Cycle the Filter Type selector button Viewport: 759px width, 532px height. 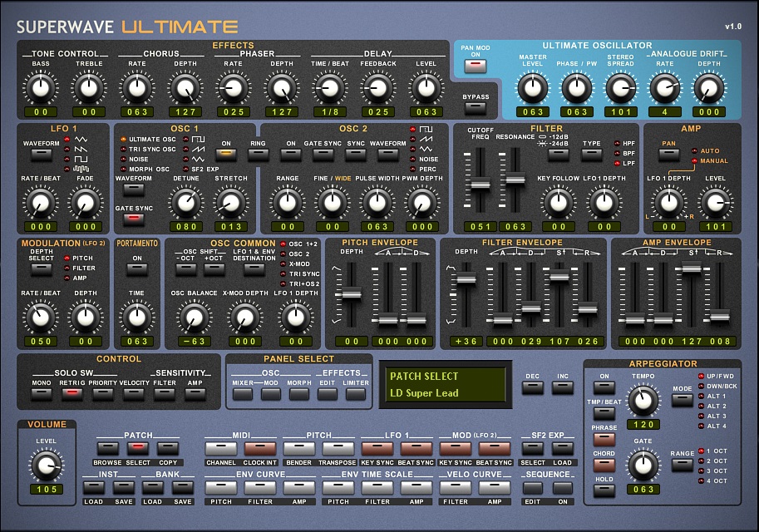click(592, 155)
